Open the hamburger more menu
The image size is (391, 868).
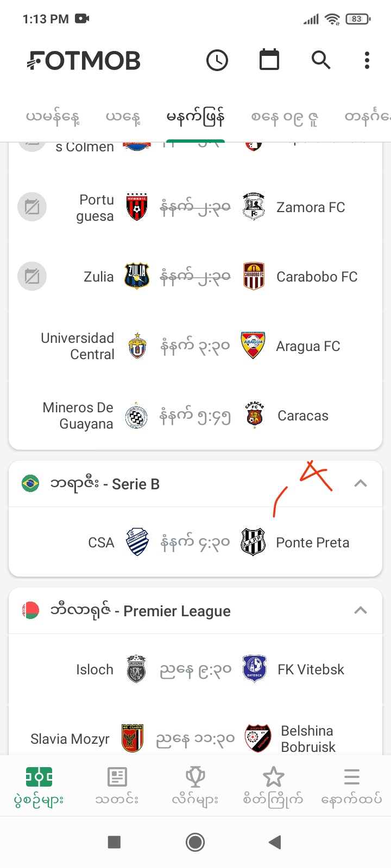coord(351,784)
